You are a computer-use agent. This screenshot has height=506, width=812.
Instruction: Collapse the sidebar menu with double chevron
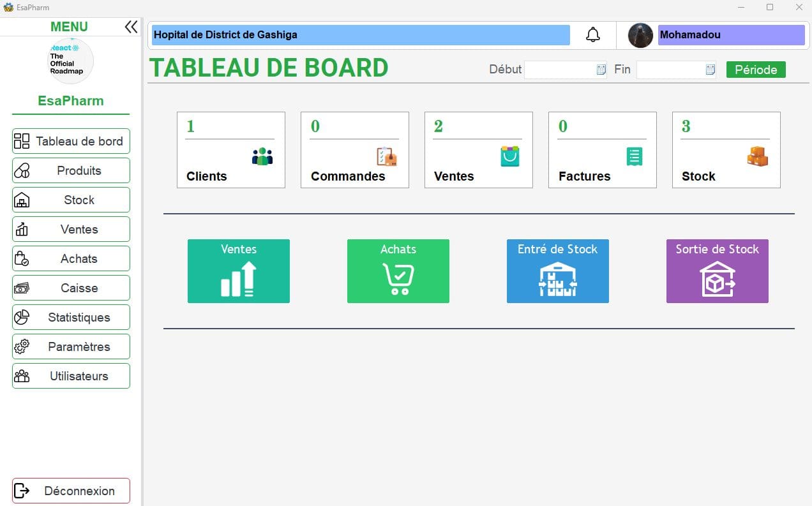pyautogui.click(x=131, y=27)
